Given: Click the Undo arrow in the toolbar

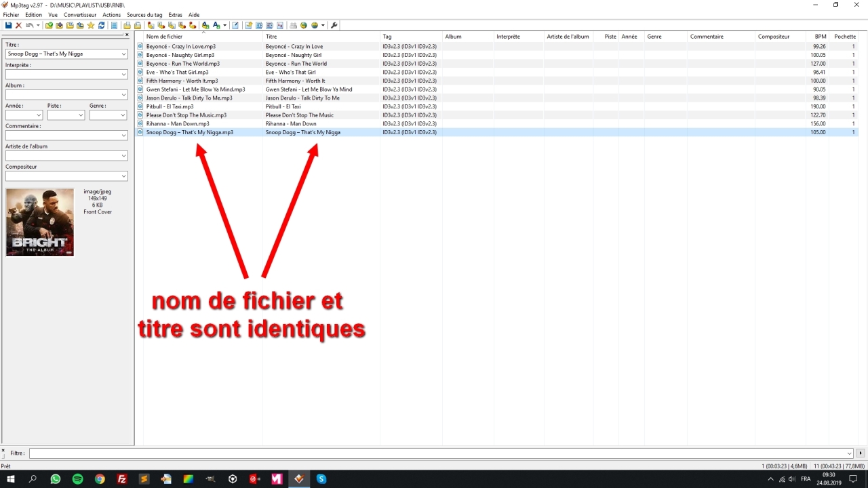Looking at the screenshot, I should coord(29,26).
